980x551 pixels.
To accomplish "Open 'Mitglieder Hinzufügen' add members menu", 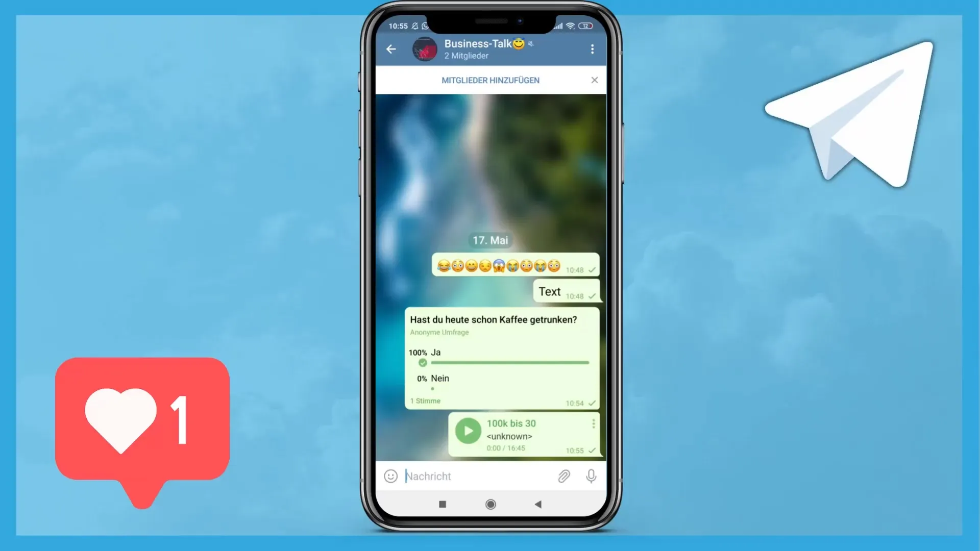I will coord(490,80).
